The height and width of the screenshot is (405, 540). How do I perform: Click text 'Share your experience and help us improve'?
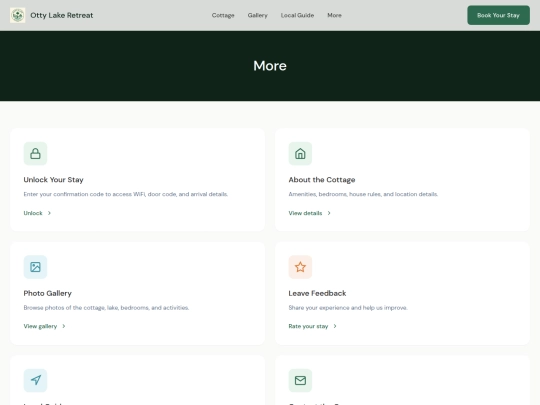348,308
